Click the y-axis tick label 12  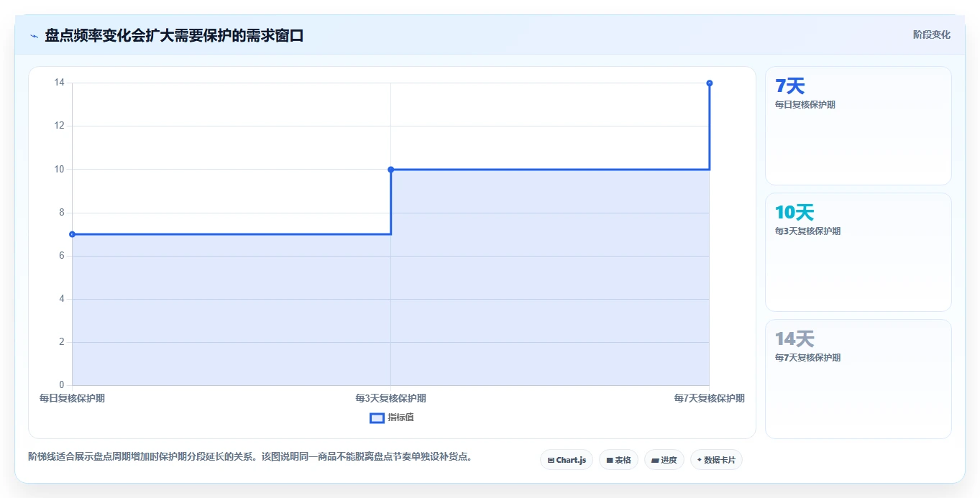59,126
